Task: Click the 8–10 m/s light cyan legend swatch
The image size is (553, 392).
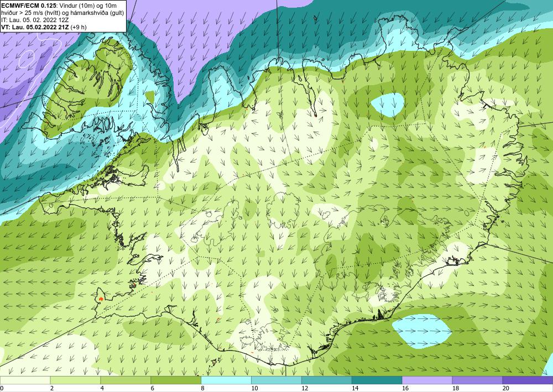Action: [x=226, y=380]
